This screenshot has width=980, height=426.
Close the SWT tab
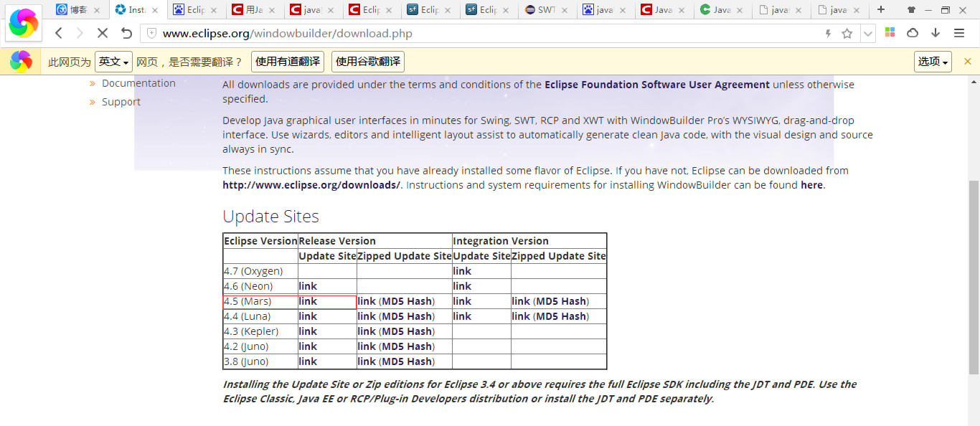pyautogui.click(x=564, y=10)
